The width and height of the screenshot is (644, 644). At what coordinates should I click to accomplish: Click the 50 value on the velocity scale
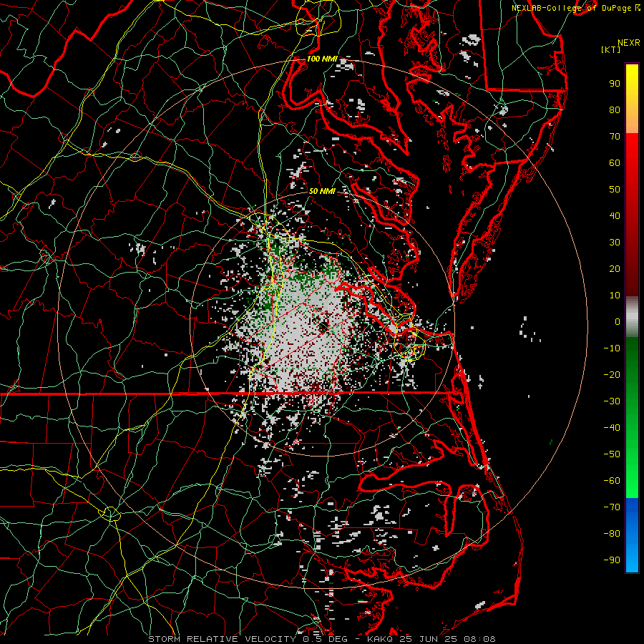click(x=615, y=190)
